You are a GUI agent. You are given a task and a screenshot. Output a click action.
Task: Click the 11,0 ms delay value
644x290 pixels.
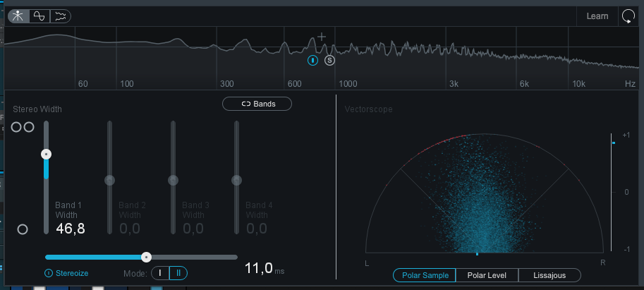pyautogui.click(x=264, y=269)
